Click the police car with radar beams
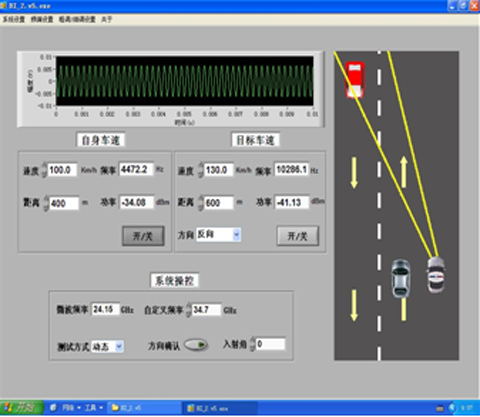Image resolution: width=480 pixels, height=417 pixels. [436, 275]
